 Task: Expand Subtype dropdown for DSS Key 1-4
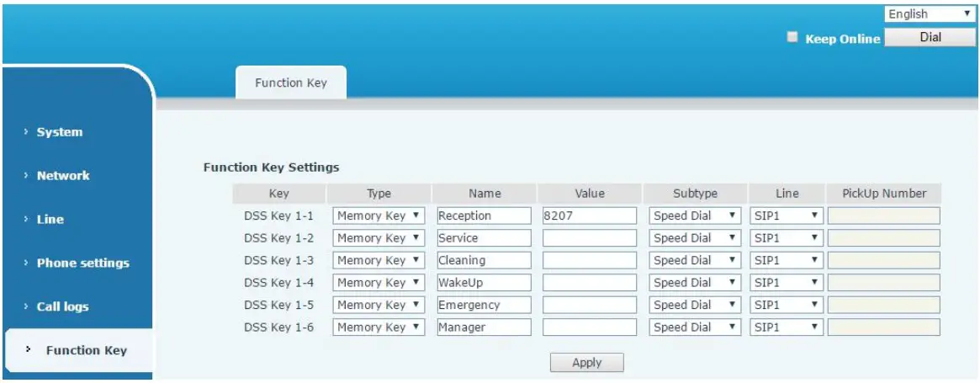695,283
